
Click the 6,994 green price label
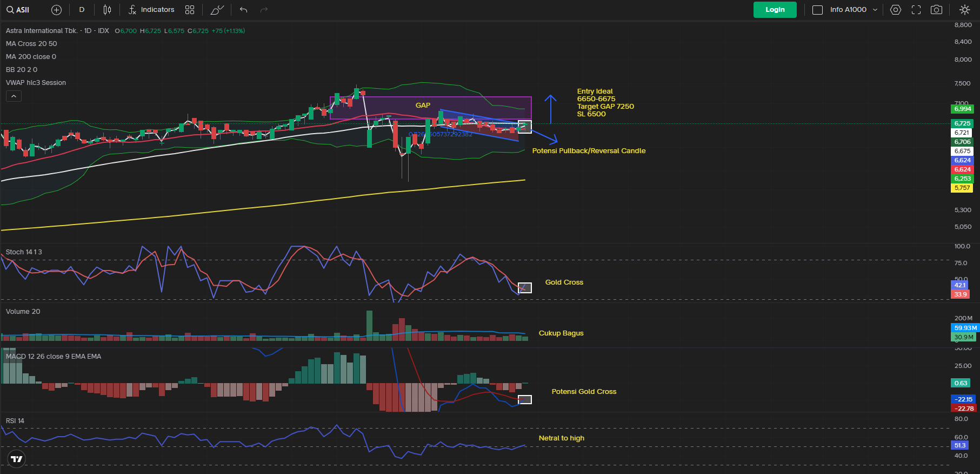[962, 109]
